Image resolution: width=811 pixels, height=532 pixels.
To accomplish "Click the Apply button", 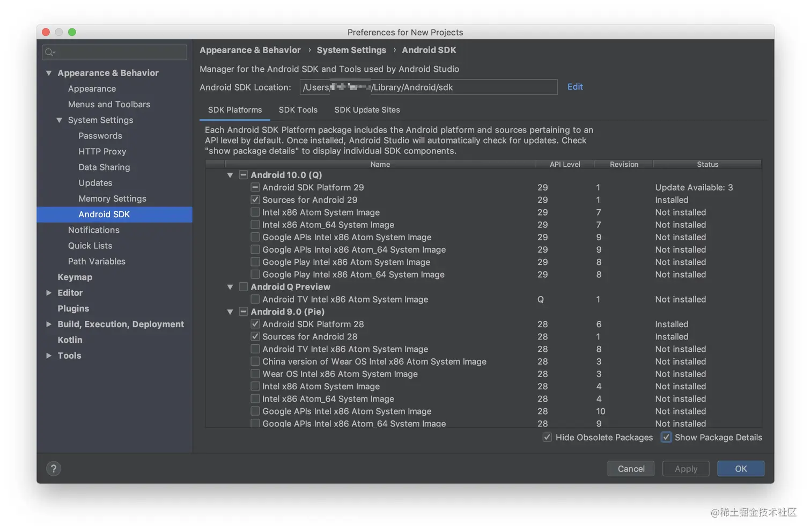I will (x=686, y=469).
